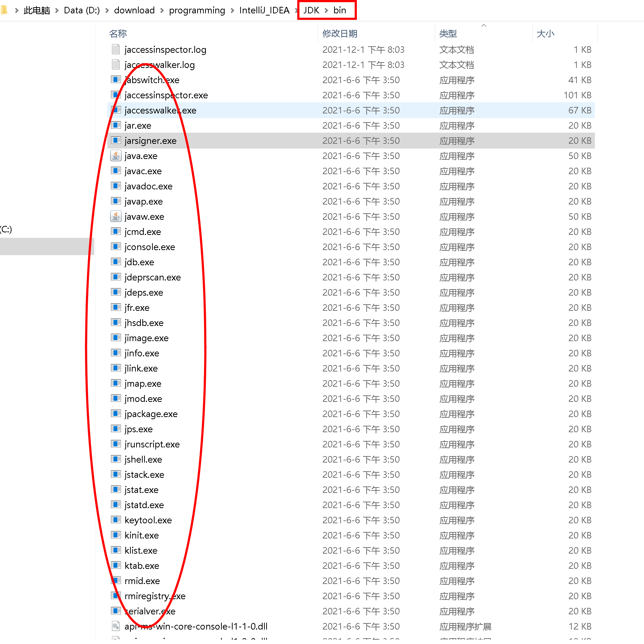Click the jaccessinspector.log file icon
This screenshot has width=644, height=644.
coord(116,49)
